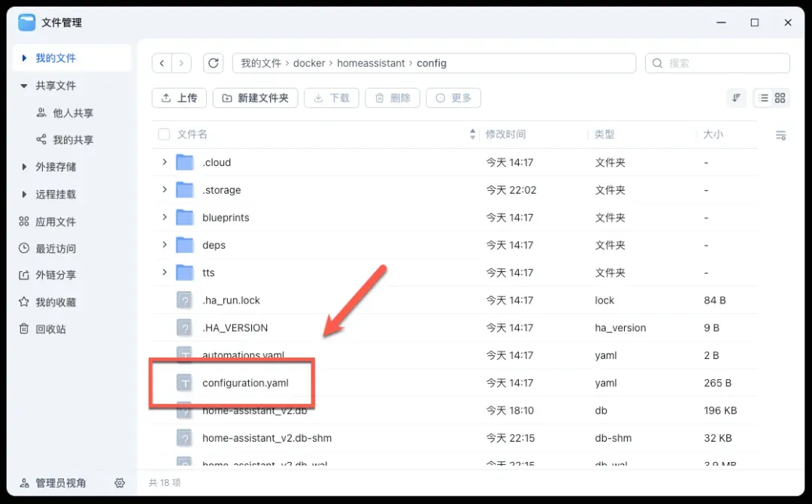Open settings gear next to 管理员视角
The width and height of the screenshot is (812, 504).
[120, 483]
